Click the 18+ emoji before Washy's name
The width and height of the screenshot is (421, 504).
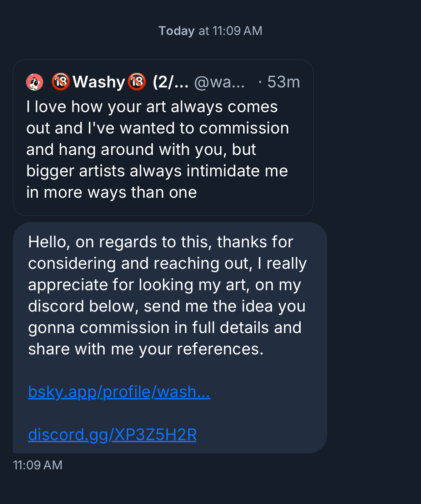[60, 82]
